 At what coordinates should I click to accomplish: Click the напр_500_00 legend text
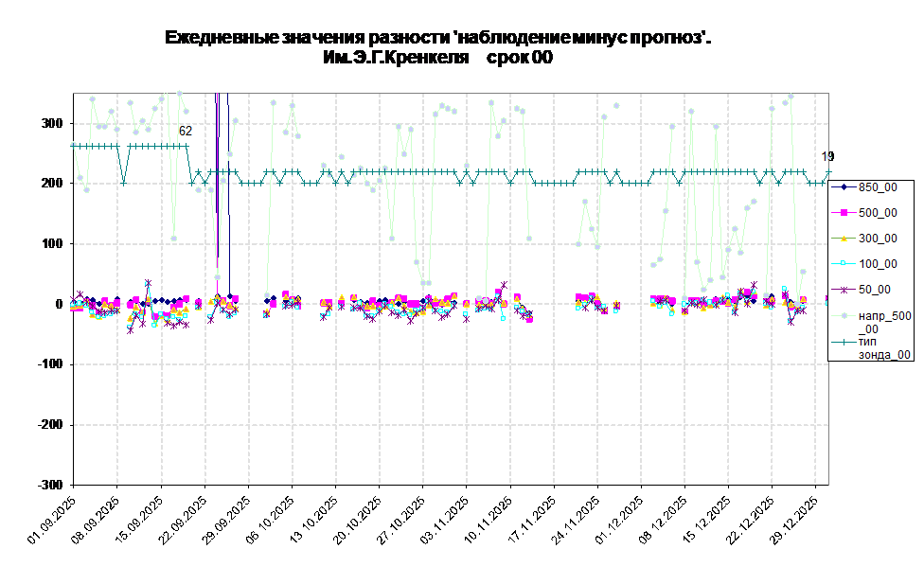pyautogui.click(x=884, y=322)
